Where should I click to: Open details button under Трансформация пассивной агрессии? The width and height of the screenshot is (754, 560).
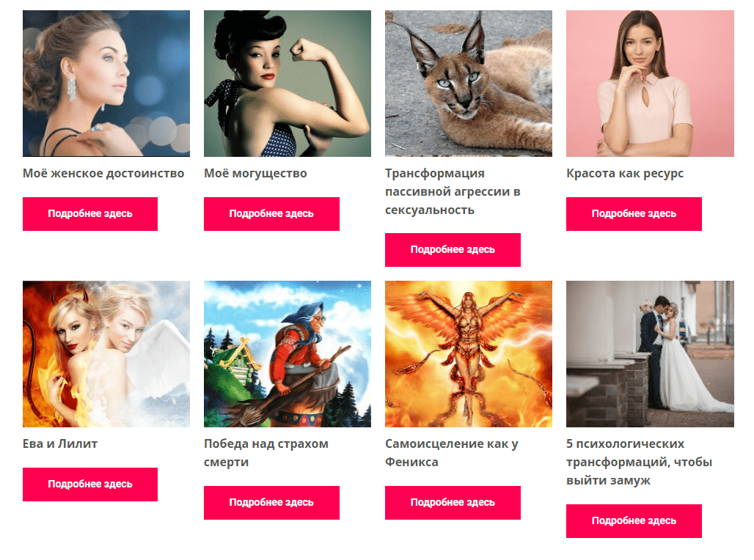click(x=453, y=250)
